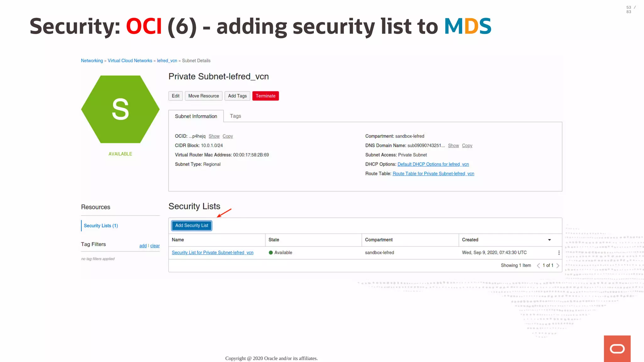Open Security List for Private Subnet-lefred_vcn link
This screenshot has width=644, height=362.
click(213, 253)
